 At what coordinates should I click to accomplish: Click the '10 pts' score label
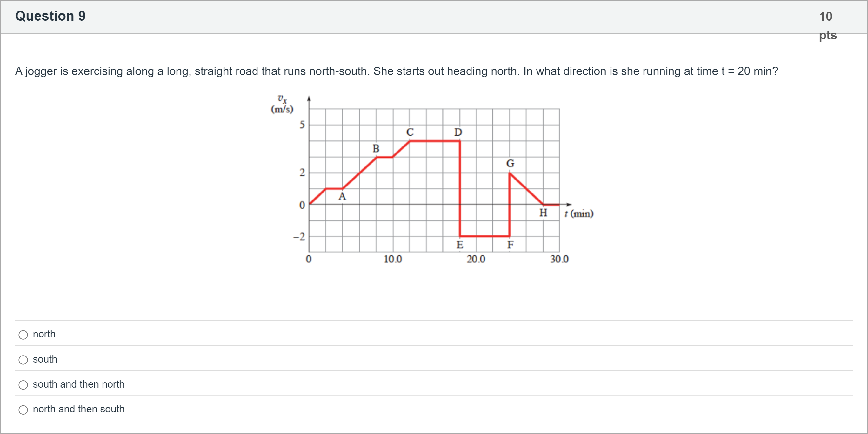827,25
